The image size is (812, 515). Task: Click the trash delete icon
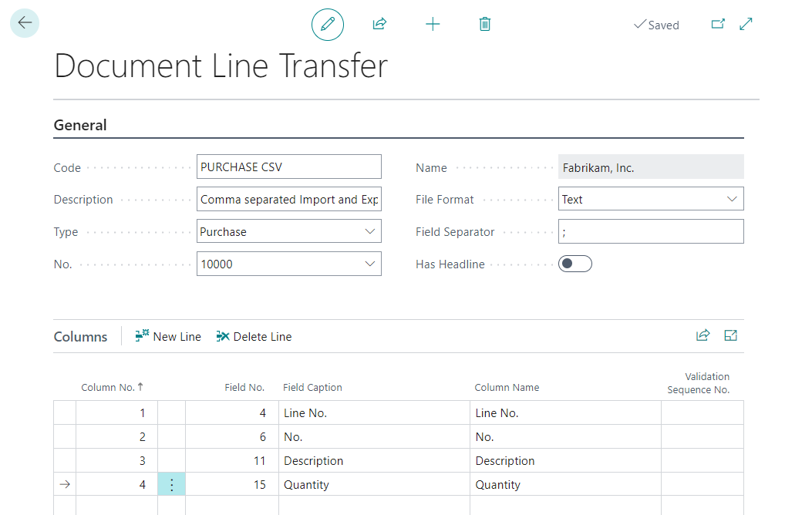click(x=485, y=25)
